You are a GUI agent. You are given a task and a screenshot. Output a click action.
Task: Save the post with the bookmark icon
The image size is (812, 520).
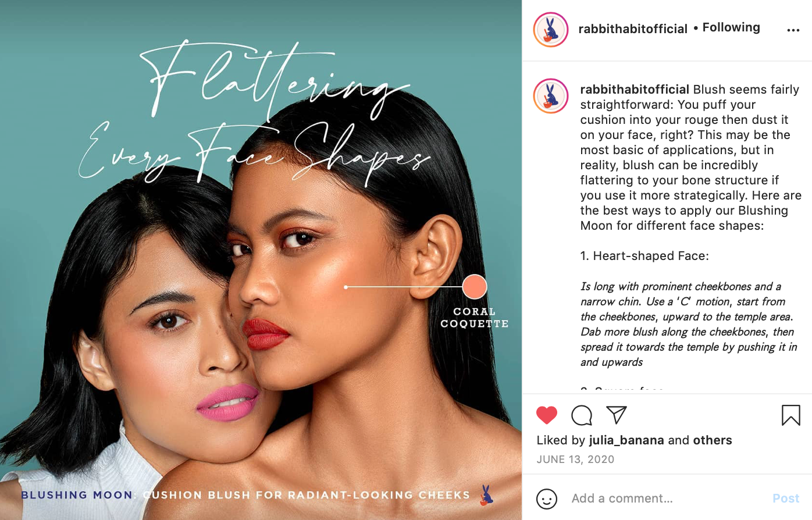pos(791,415)
